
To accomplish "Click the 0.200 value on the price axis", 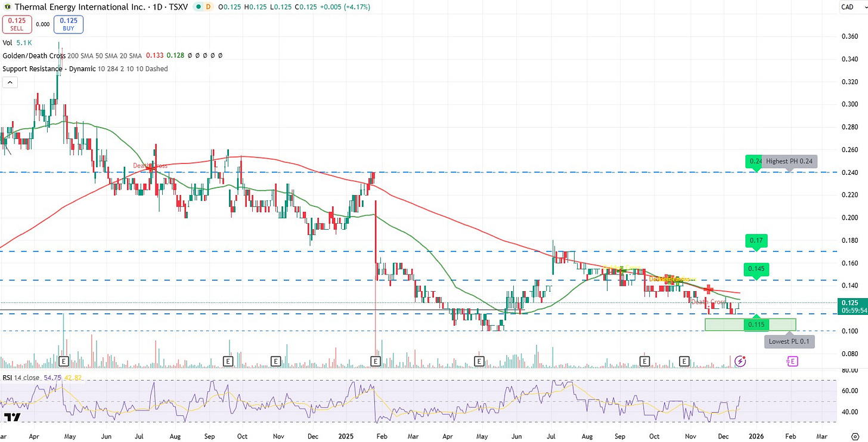I will tap(849, 218).
